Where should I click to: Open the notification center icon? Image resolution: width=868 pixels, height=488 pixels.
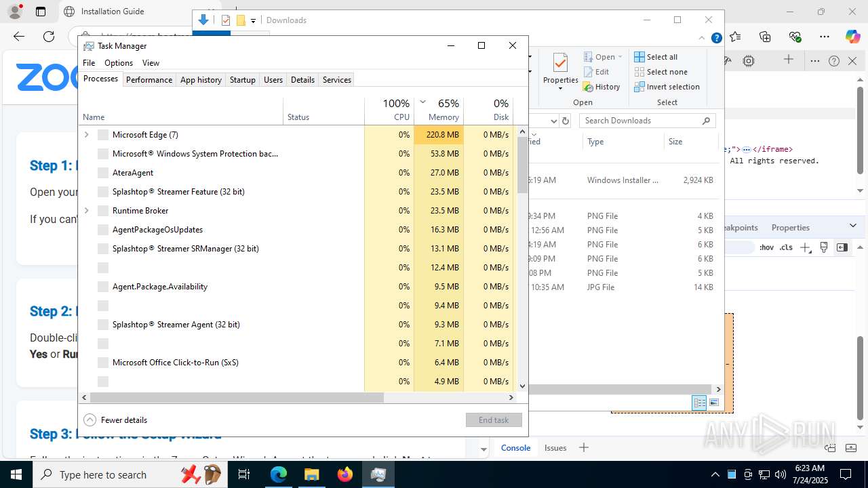click(846, 474)
